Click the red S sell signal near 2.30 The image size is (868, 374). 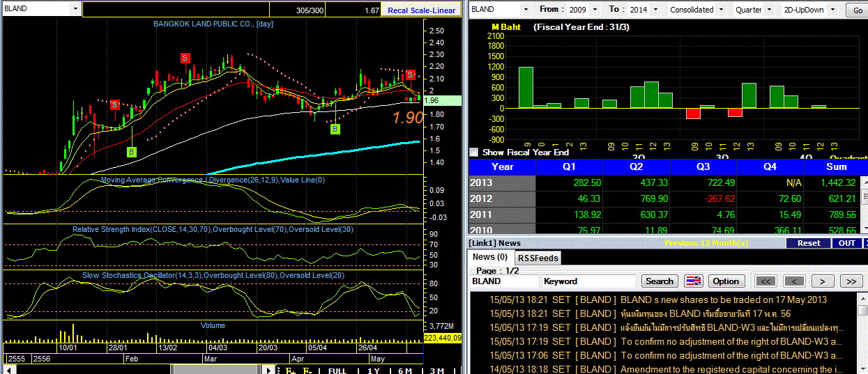point(185,58)
